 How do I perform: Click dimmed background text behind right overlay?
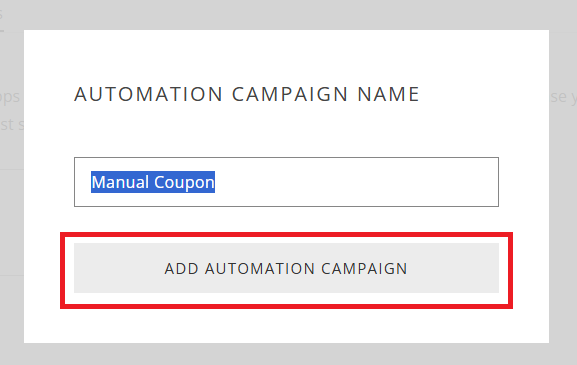point(563,97)
